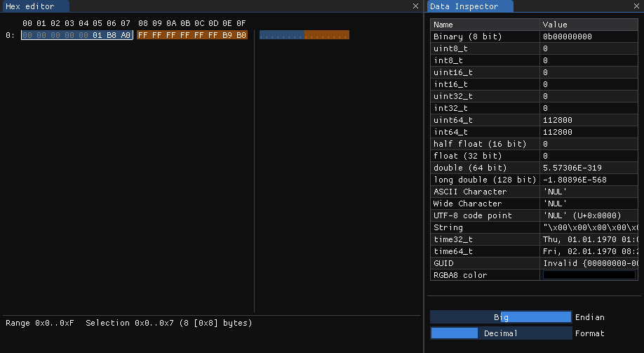Screen dimensions: 644x353
Task: Click hex byte B9 in orange group
Action: 227,35
